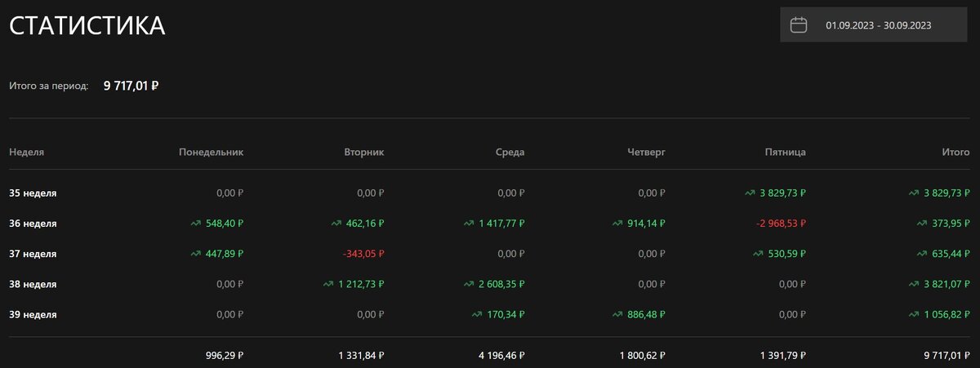Click the trend arrow next to 1 417,77 ₽

[469, 223]
